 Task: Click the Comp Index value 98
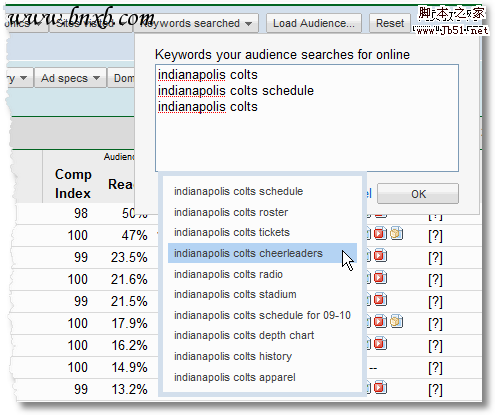[x=81, y=213]
